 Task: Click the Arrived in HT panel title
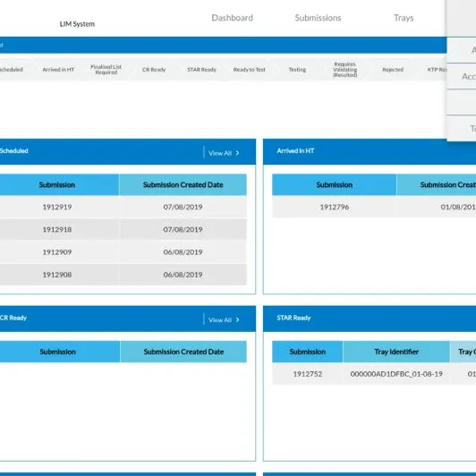295,151
